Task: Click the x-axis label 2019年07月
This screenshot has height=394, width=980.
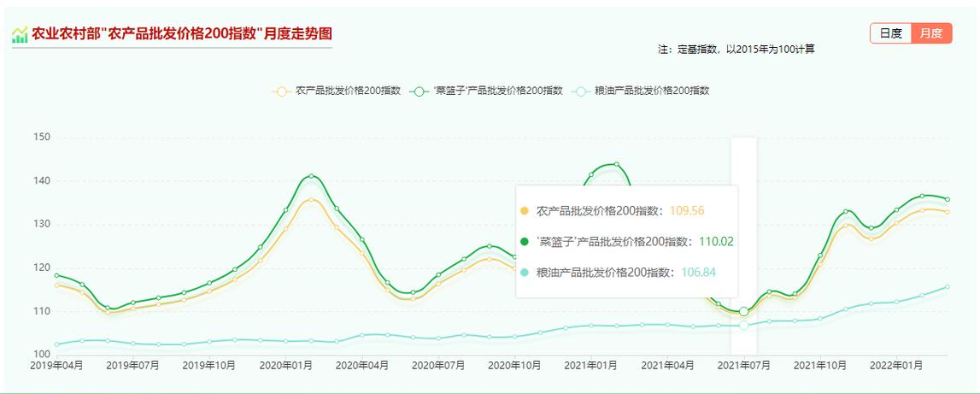Action: coord(132,366)
